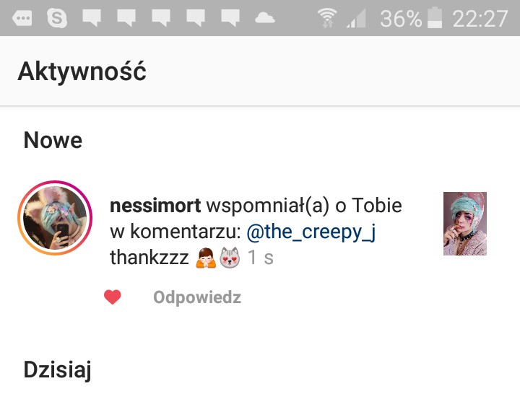Tap the third chat bubble notification icon
The image size is (520, 420).
(161, 18)
